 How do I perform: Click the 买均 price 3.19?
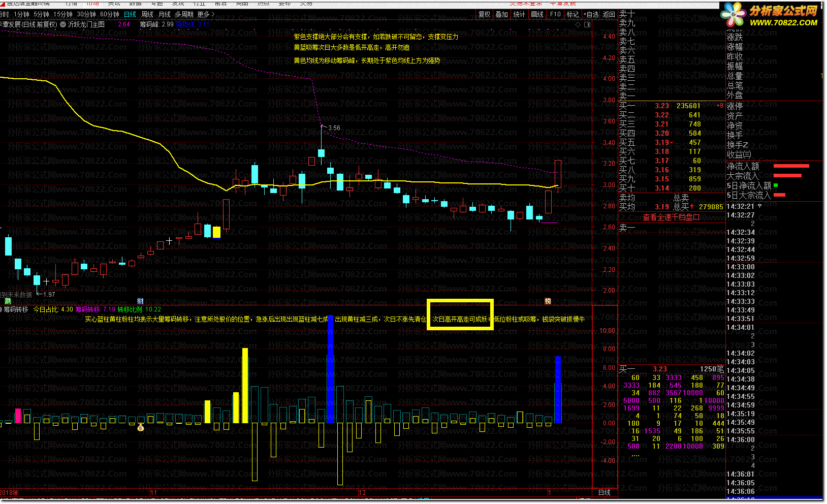pyautogui.click(x=662, y=207)
